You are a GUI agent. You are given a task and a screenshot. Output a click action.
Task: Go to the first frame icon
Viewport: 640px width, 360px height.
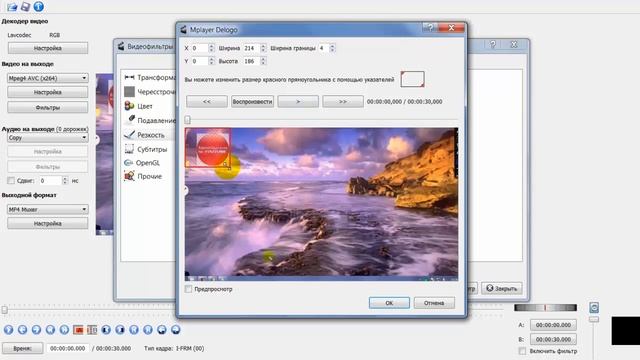tap(134, 330)
